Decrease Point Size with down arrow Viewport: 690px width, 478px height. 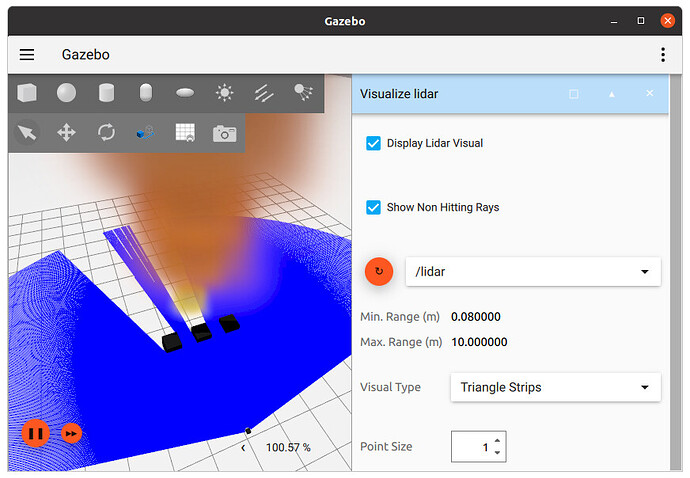(x=497, y=452)
